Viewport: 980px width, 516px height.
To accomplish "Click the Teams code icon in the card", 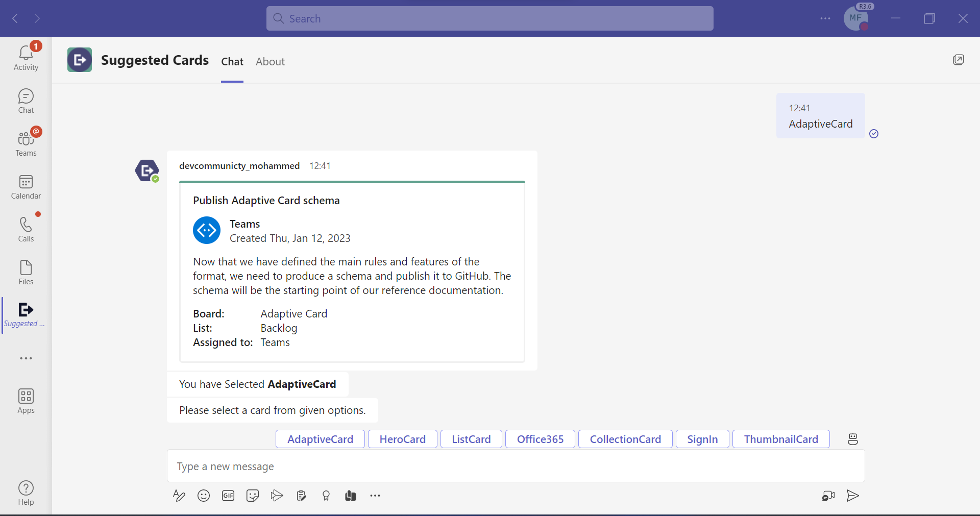I will (x=207, y=230).
